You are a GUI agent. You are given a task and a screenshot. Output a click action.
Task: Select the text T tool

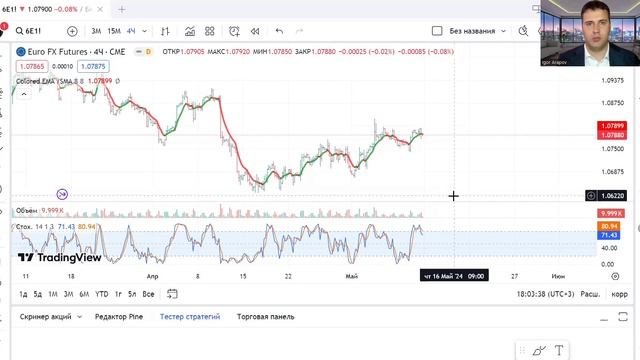tap(559, 350)
